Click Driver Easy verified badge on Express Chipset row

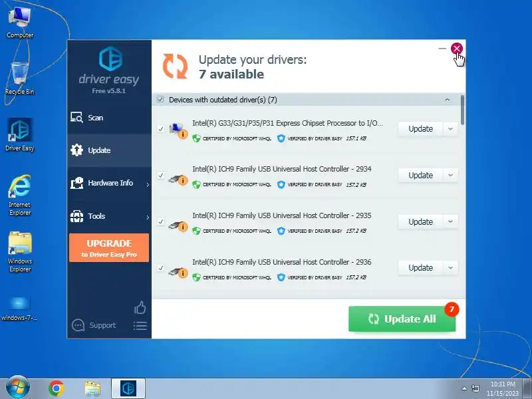click(x=281, y=138)
